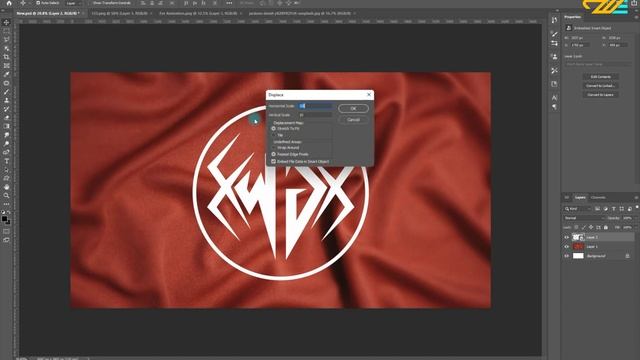This screenshot has height=360, width=640.
Task: Click lock all layer icon in Layers panel
Action: (x=606, y=227)
